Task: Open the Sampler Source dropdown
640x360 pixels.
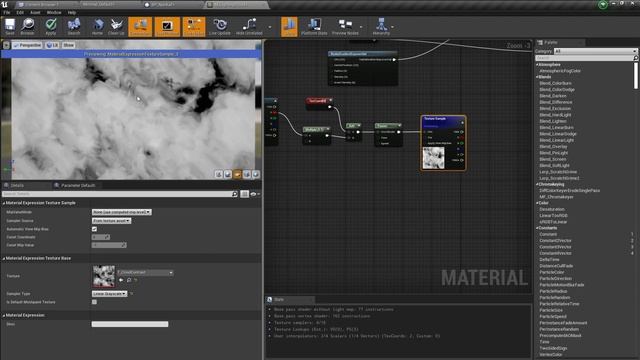Action: pyautogui.click(x=111, y=221)
